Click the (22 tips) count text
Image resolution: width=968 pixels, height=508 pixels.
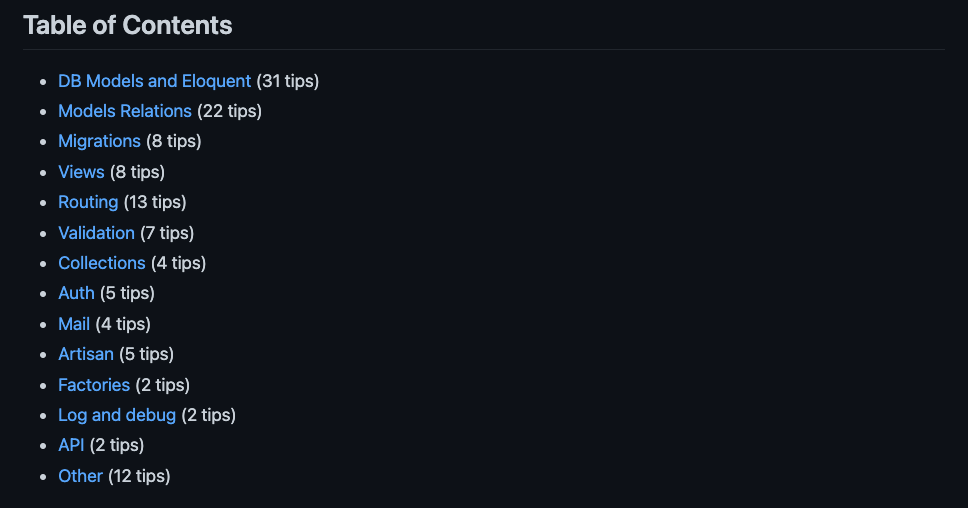tap(230, 111)
